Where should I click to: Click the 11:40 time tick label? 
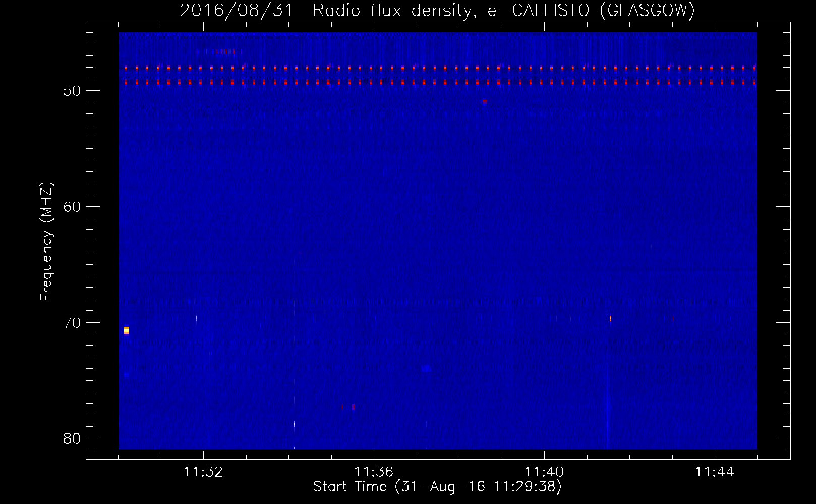pyautogui.click(x=544, y=472)
